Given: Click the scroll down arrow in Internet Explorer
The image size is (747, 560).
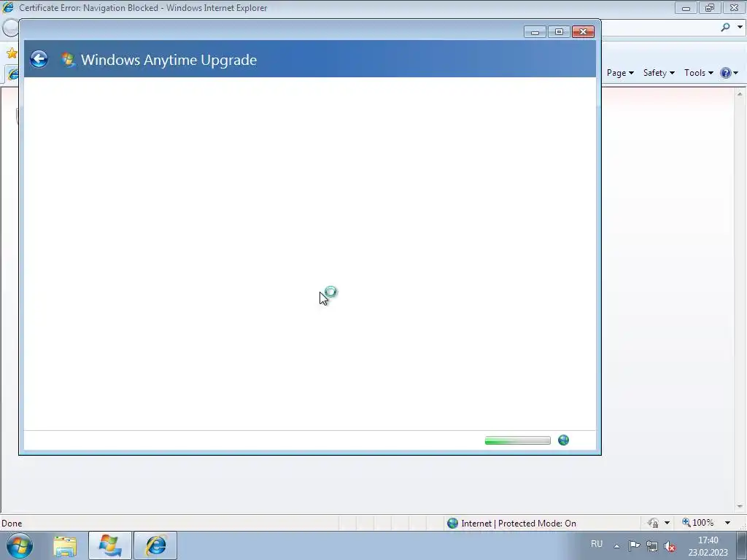Looking at the screenshot, I should [740, 507].
